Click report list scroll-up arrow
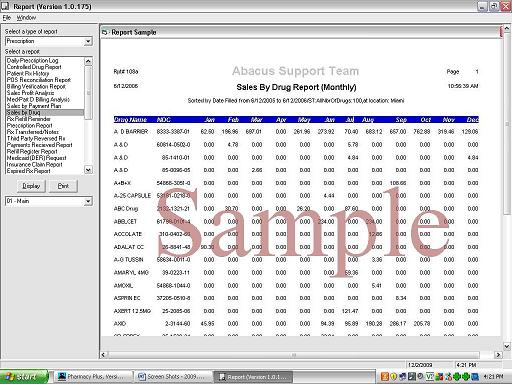Image resolution: width=512 pixels, height=384 pixels. point(88,61)
